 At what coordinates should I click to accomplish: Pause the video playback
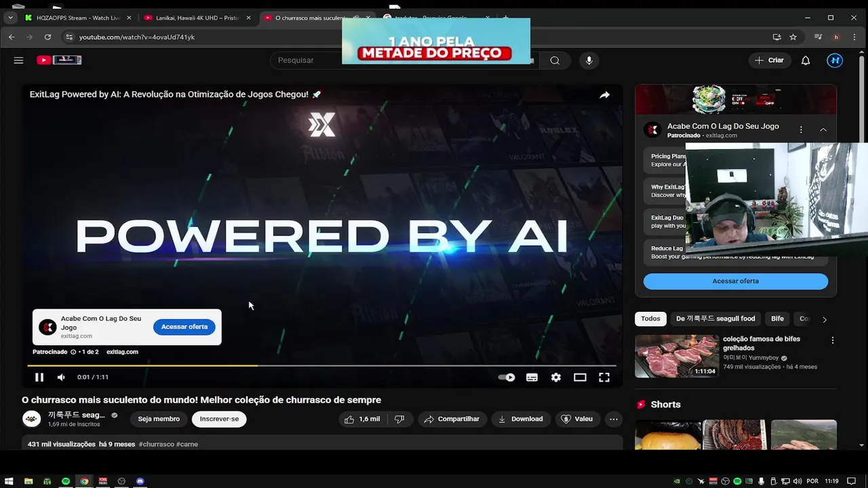pos(39,378)
